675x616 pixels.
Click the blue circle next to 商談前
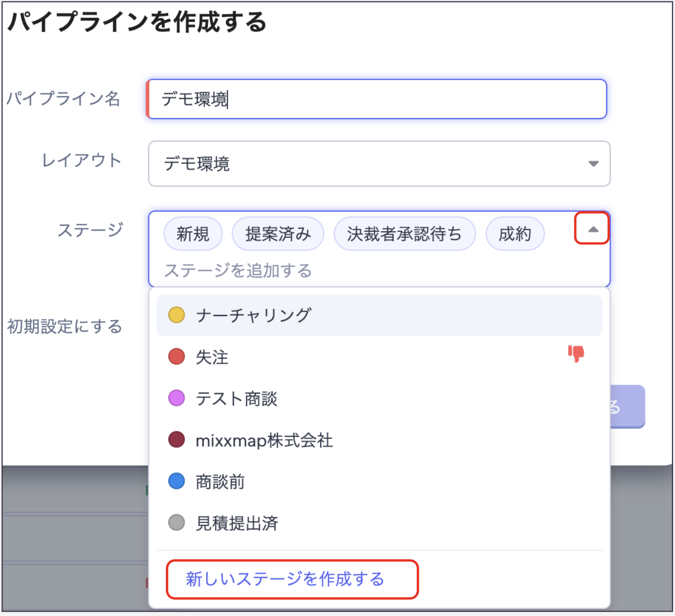tap(177, 481)
